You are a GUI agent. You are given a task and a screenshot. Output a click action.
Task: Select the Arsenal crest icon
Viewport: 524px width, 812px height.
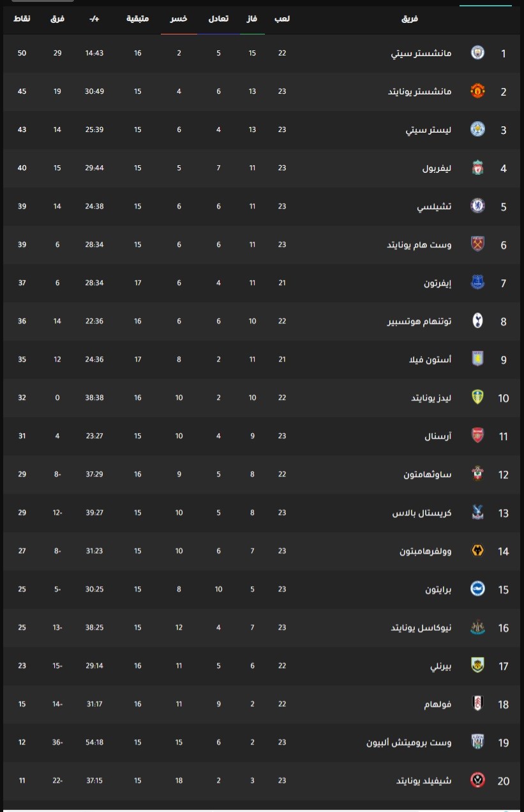[477, 436]
